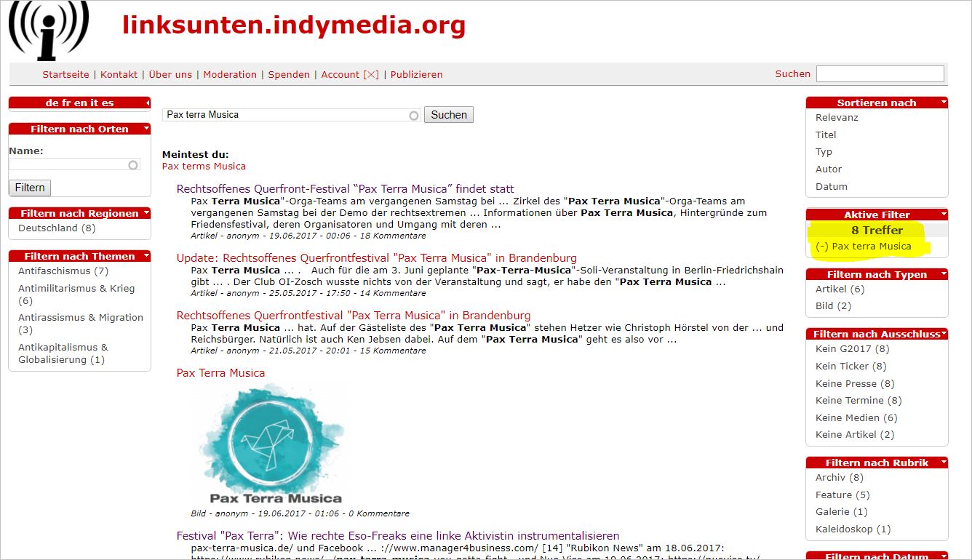Go to Über uns page
Image resolution: width=972 pixels, height=560 pixels.
coord(170,74)
